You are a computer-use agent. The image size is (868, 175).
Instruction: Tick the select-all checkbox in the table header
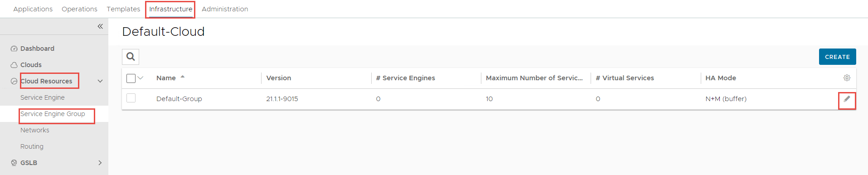(131, 78)
